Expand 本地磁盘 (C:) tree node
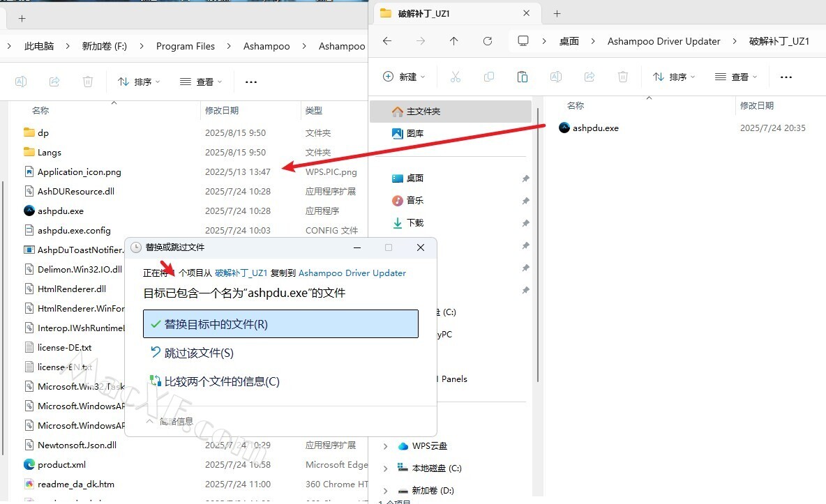The height and width of the screenshot is (504, 826). pos(385,468)
